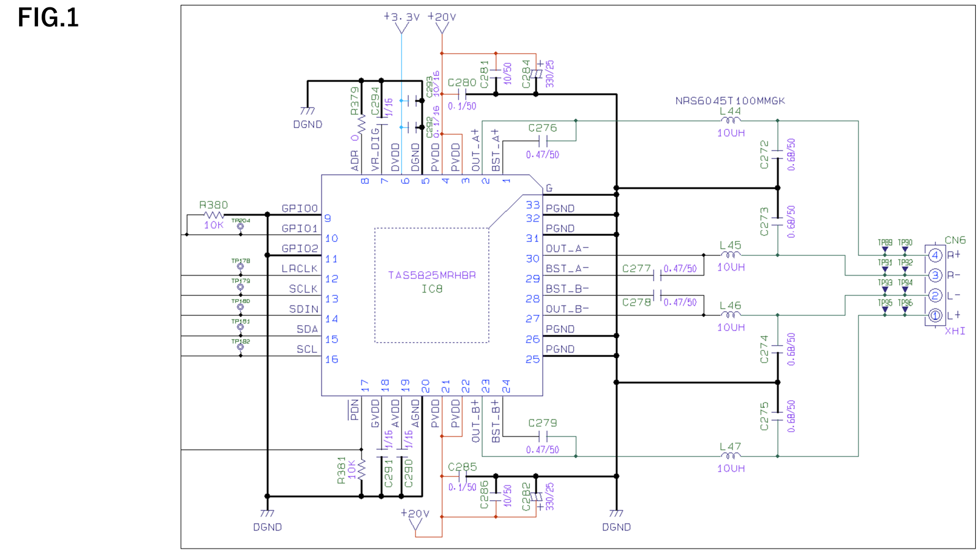Click the C280 capacitor label
980x551 pixels.
[462, 83]
